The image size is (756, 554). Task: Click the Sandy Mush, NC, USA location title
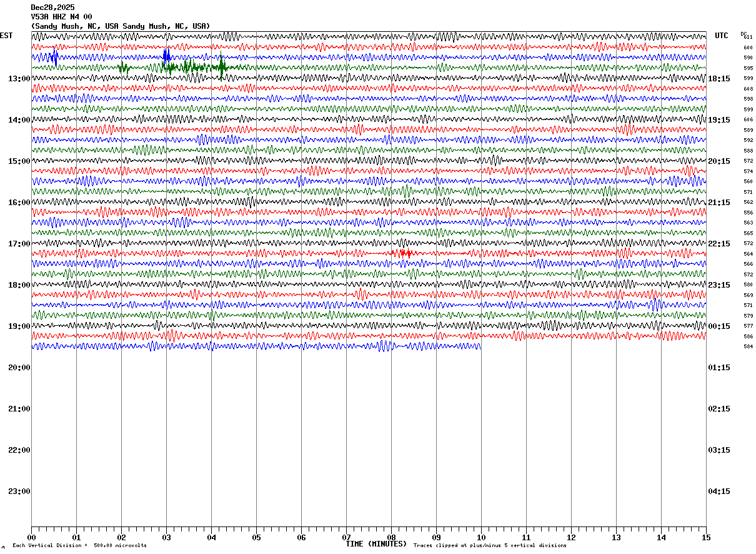[x=121, y=26]
